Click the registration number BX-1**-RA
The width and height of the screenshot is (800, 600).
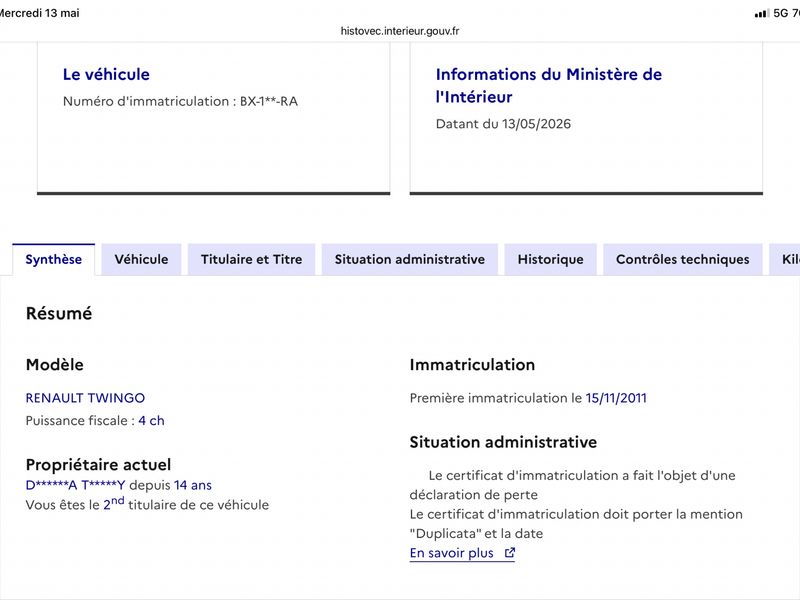[x=269, y=101]
